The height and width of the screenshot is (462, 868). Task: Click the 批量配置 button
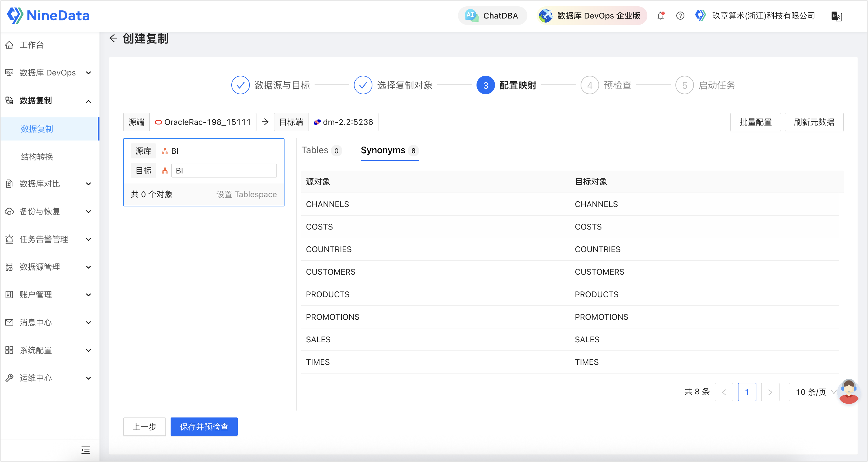[x=755, y=122]
